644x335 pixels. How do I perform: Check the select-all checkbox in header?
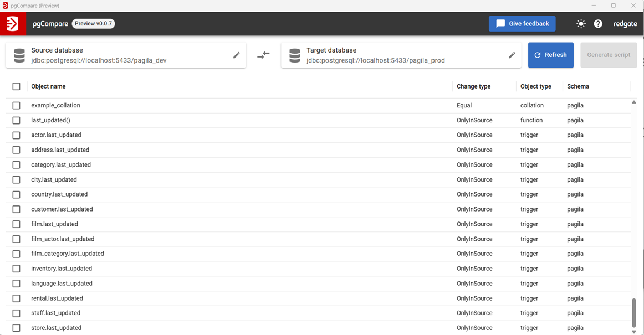(x=16, y=86)
